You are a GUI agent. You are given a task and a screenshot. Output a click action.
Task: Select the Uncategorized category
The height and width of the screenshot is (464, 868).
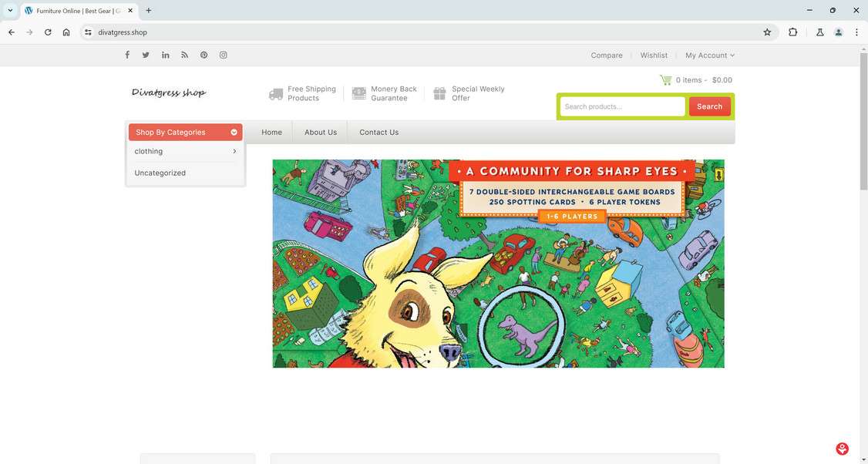(x=160, y=173)
